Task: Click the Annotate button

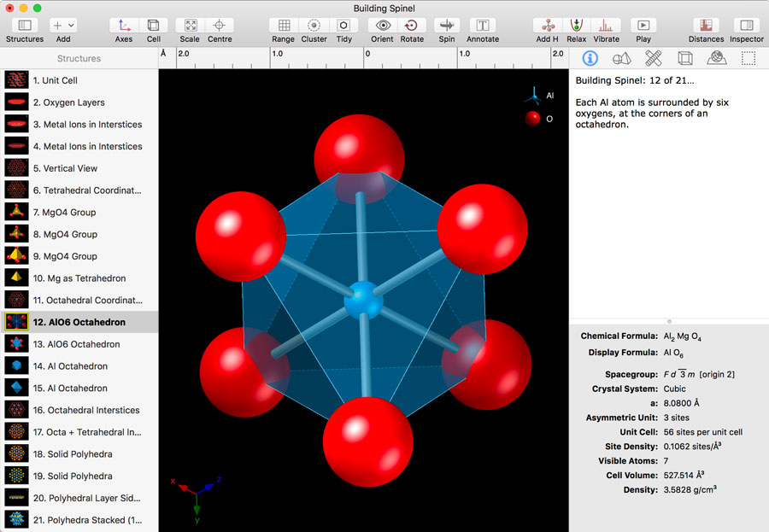Action: [483, 26]
